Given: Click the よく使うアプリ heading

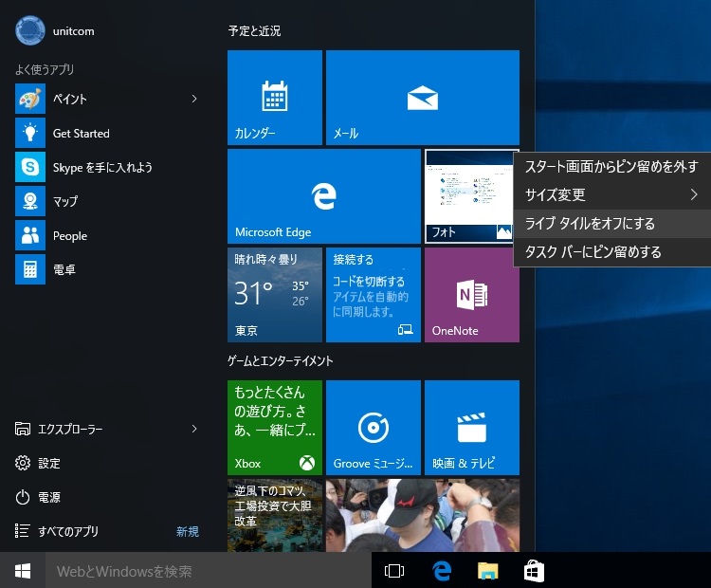Looking at the screenshot, I should 45,69.
